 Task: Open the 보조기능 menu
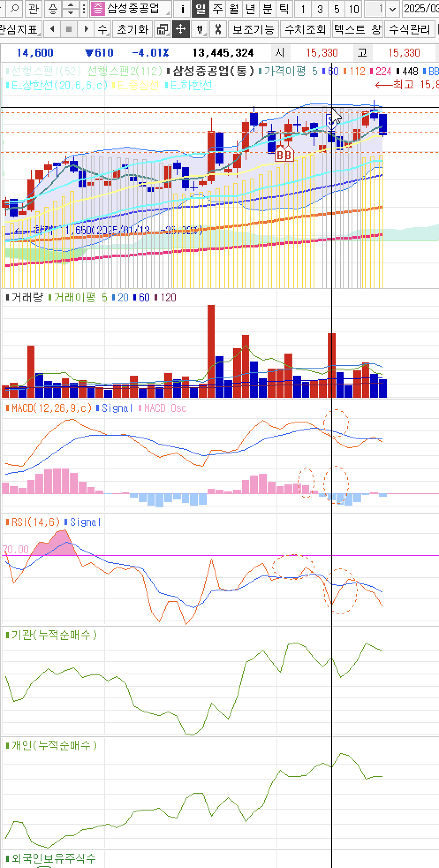[x=254, y=30]
